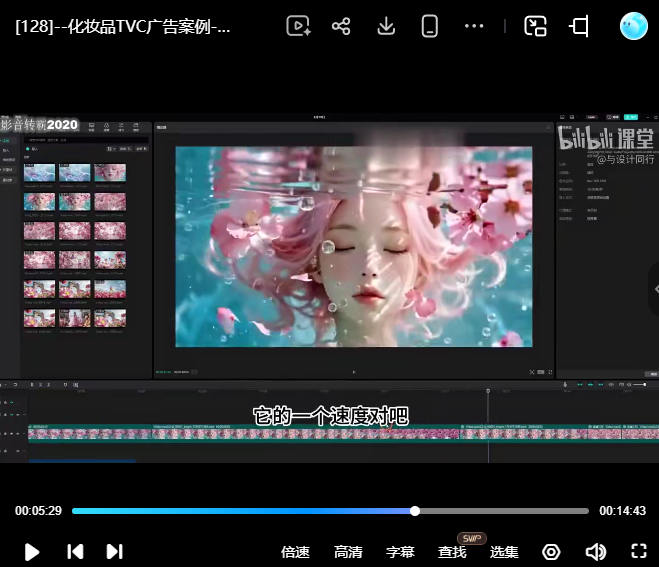Open the mobile phone view icon
The width and height of the screenshot is (659, 567).
pyautogui.click(x=430, y=26)
